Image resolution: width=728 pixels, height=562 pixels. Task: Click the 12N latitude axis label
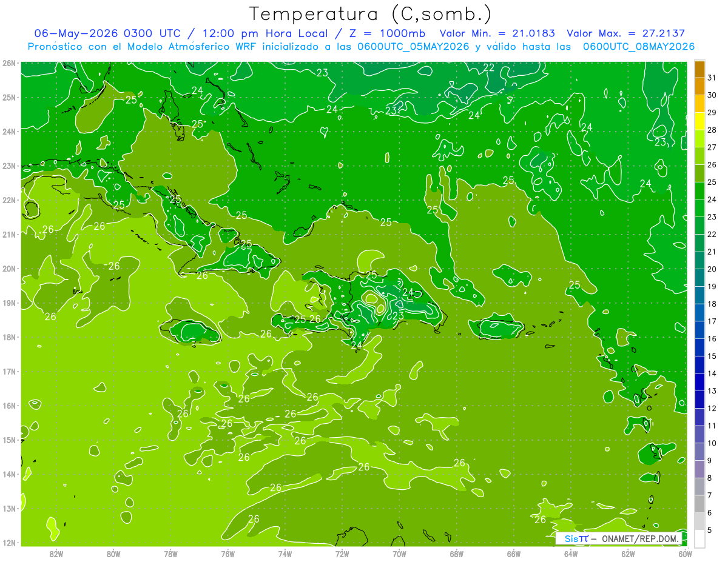[9, 543]
